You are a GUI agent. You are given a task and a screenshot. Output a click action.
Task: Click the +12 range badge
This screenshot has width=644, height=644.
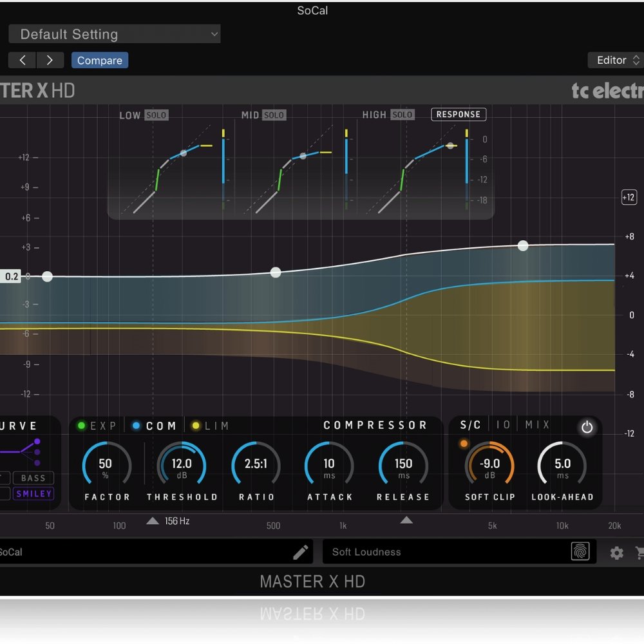click(x=629, y=198)
